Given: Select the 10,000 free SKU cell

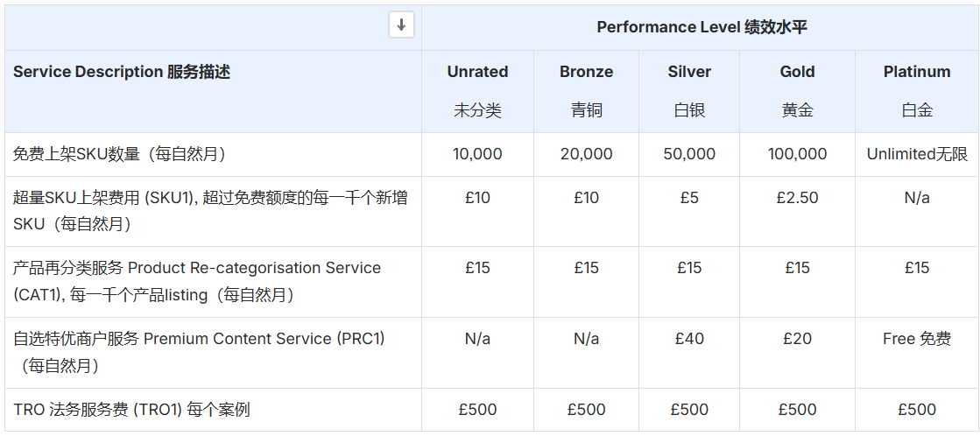Looking at the screenshot, I should pyautogui.click(x=477, y=154).
